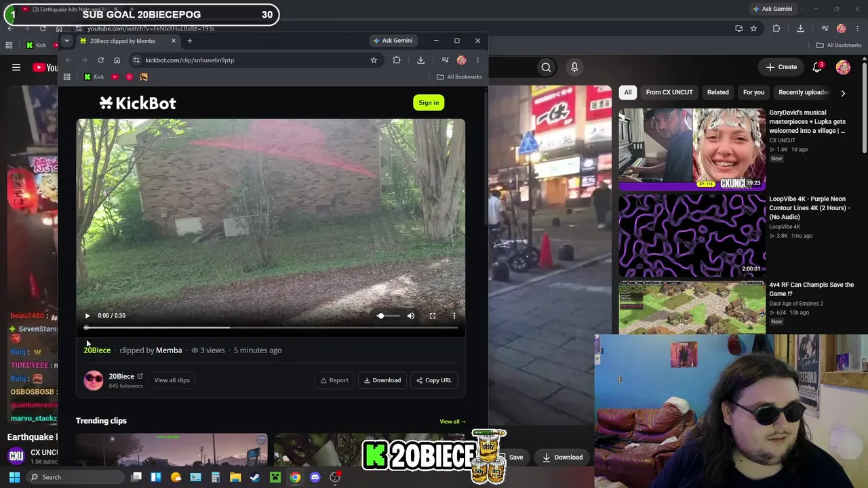
Task: Open media controls in KickBot browser window
Action: point(445,60)
